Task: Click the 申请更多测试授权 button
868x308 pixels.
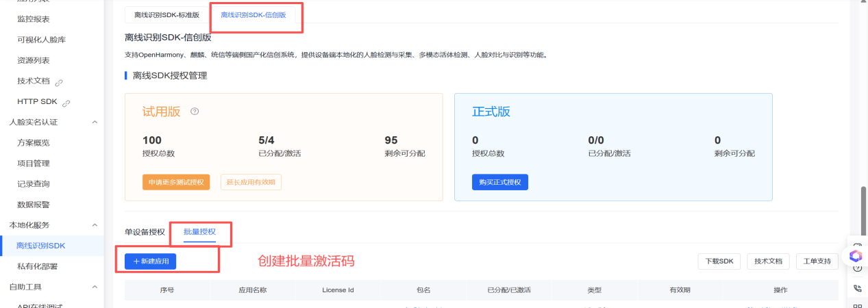Action: [x=176, y=182]
